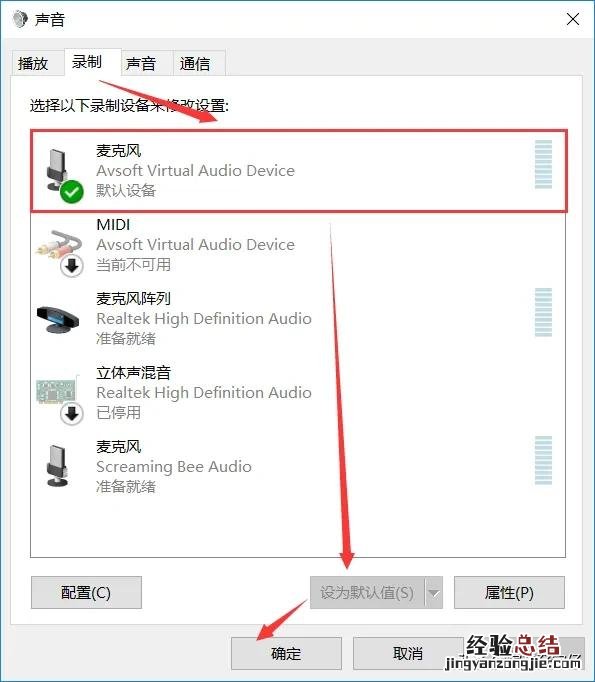Screen dimensions: 595x682
Task: Switch to the 播放 tab
Action: 33,64
